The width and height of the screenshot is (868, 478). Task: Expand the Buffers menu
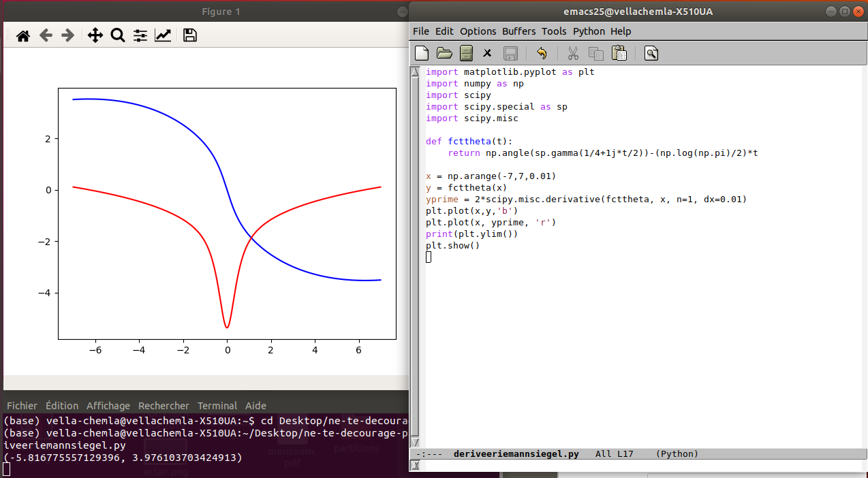518,31
